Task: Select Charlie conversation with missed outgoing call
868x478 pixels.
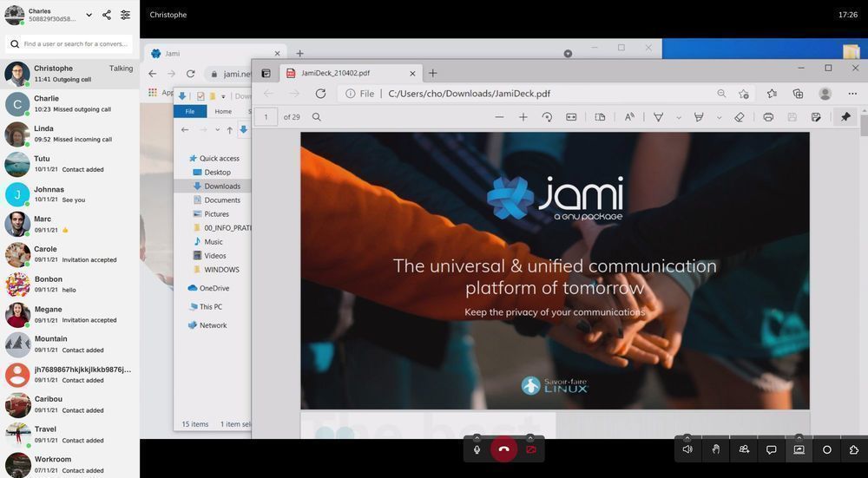Action: click(x=69, y=103)
